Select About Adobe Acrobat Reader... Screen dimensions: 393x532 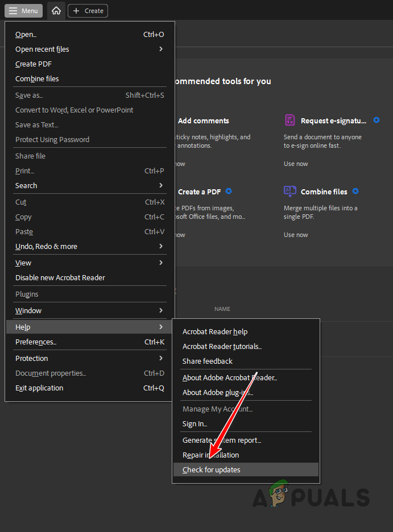246,377
